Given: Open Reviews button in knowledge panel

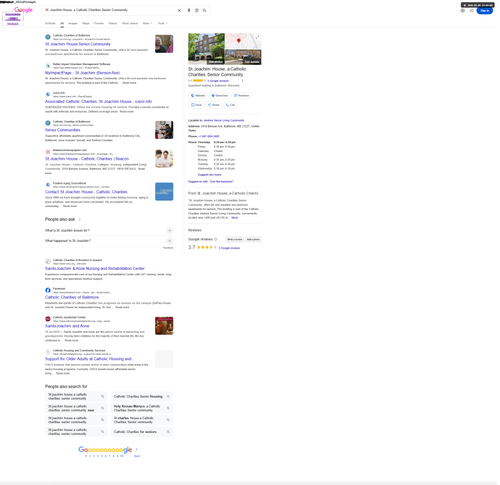Looking at the screenshot, I should [x=242, y=95].
